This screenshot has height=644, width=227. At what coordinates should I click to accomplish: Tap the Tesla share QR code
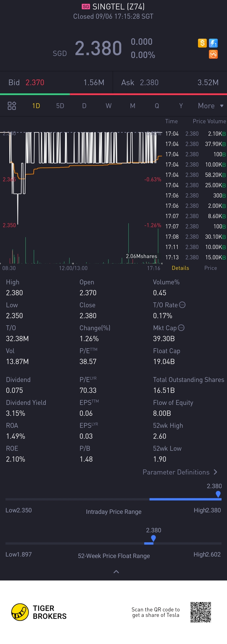tap(201, 612)
